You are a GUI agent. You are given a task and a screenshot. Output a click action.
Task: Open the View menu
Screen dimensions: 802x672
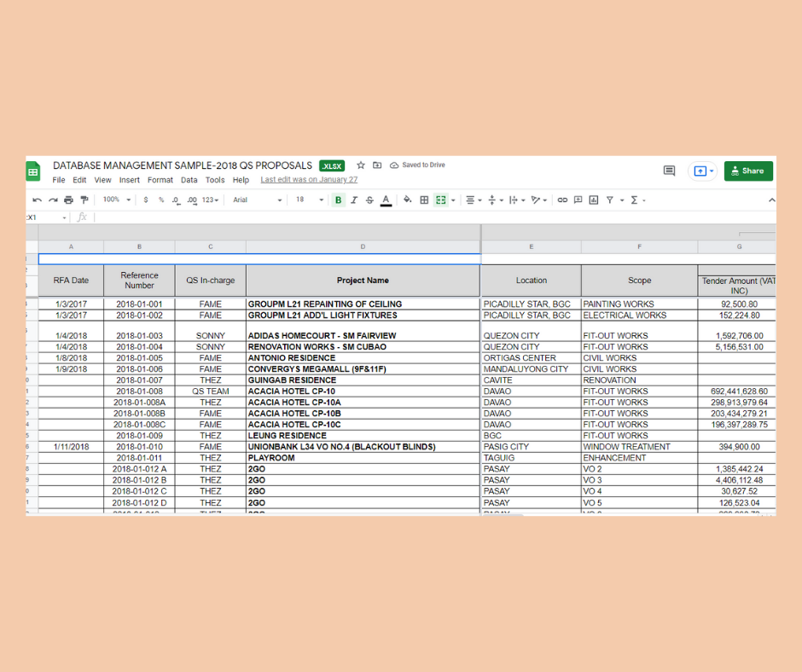pyautogui.click(x=102, y=180)
